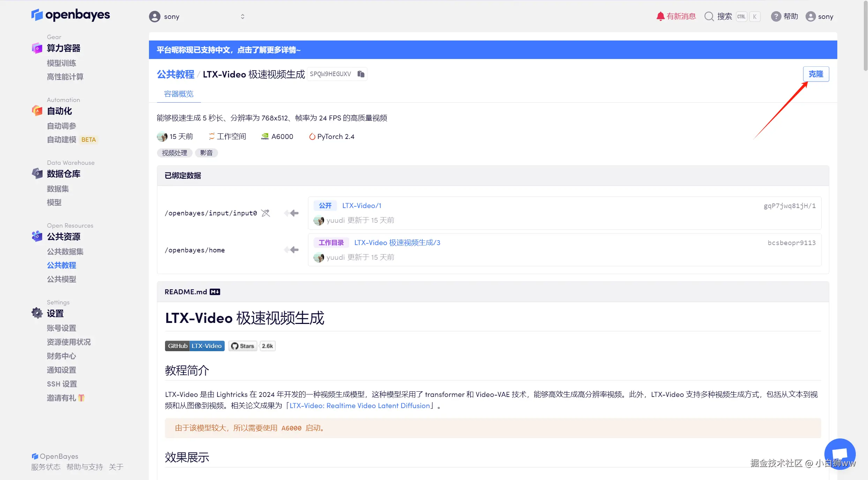Open the LTX-Video Realtime Video Latent Diffusion paper link
The image size is (868, 480).
click(x=359, y=406)
